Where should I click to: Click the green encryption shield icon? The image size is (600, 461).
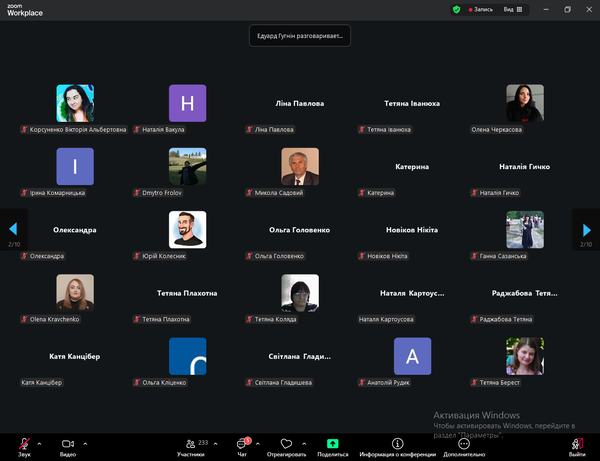pos(457,9)
